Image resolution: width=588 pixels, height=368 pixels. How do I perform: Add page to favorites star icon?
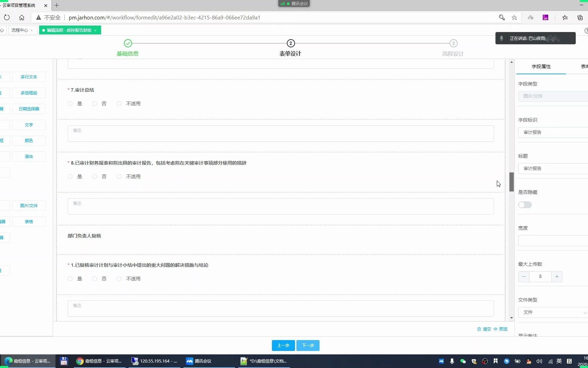coord(514,17)
